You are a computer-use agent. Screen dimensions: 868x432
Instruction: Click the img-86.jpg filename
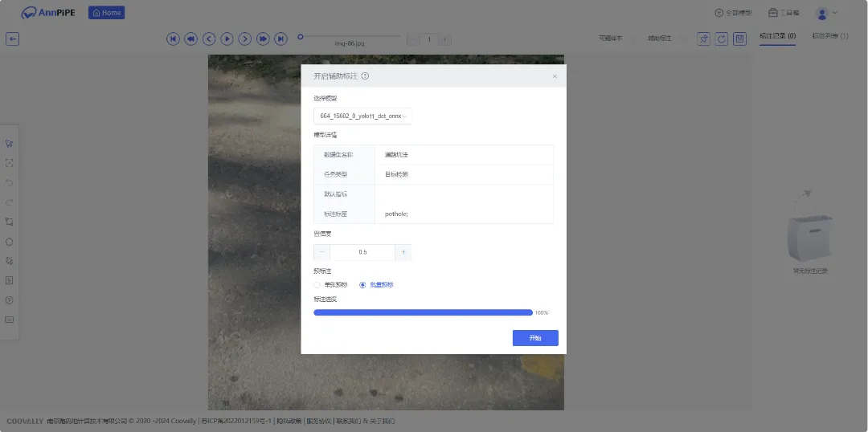pyautogui.click(x=350, y=43)
